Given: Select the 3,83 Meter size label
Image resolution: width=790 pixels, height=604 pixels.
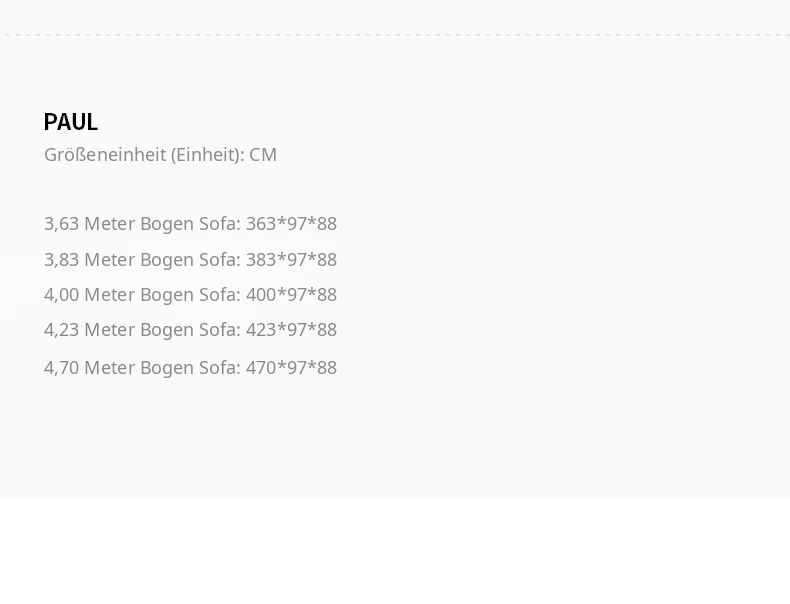Looking at the screenshot, I should 90,260.
